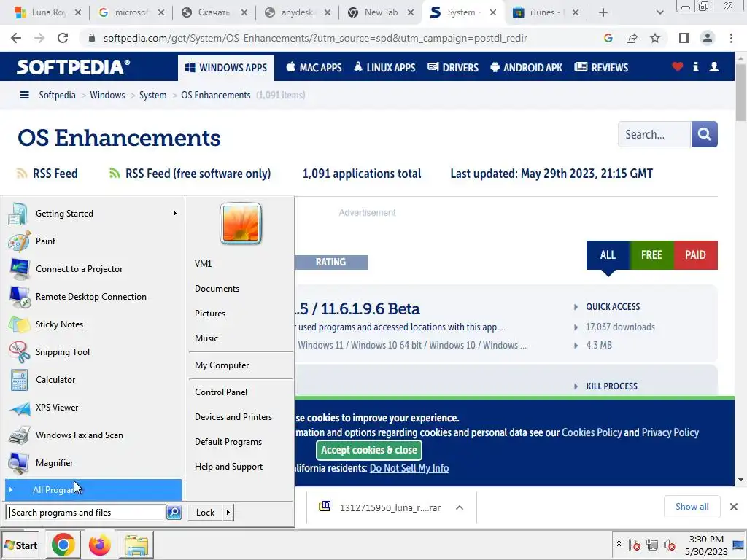Image resolution: width=747 pixels, height=560 pixels.
Task: Click the Softpedia Search input box
Action: coord(654,134)
